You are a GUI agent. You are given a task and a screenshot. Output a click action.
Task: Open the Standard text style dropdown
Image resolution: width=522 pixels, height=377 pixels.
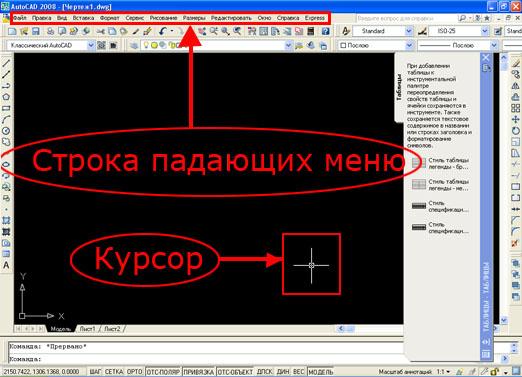coord(408,31)
